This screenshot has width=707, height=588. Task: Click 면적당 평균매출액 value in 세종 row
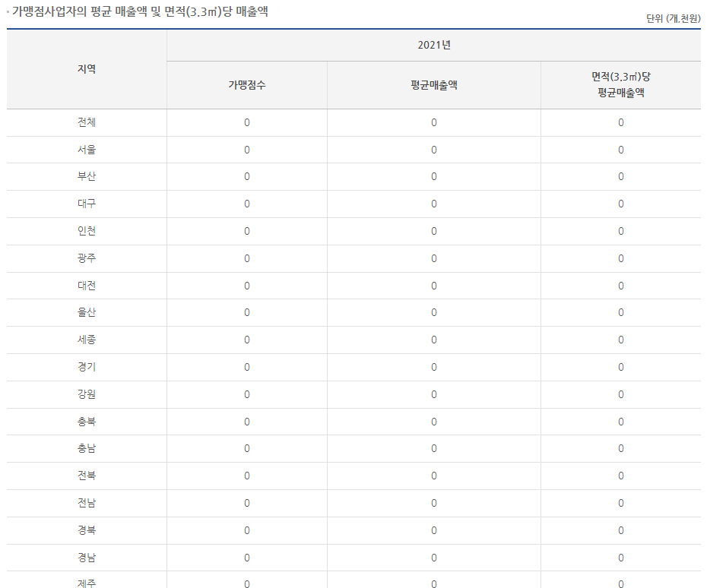pos(621,340)
